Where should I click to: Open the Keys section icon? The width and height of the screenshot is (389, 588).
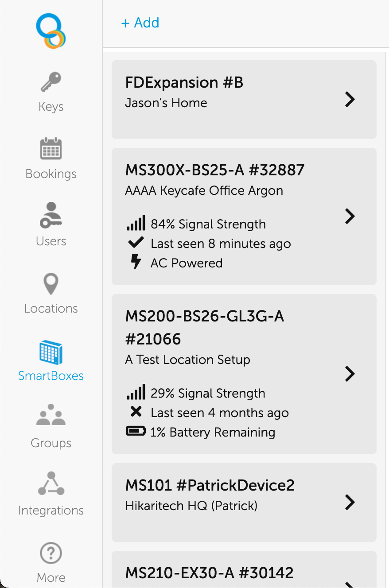[x=51, y=82]
